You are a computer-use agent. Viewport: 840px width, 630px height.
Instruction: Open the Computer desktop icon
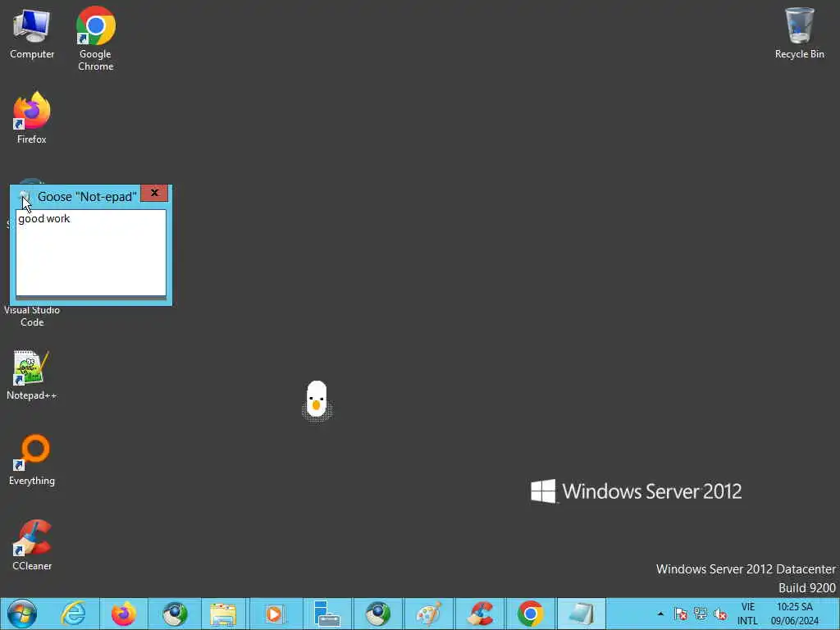[32, 33]
